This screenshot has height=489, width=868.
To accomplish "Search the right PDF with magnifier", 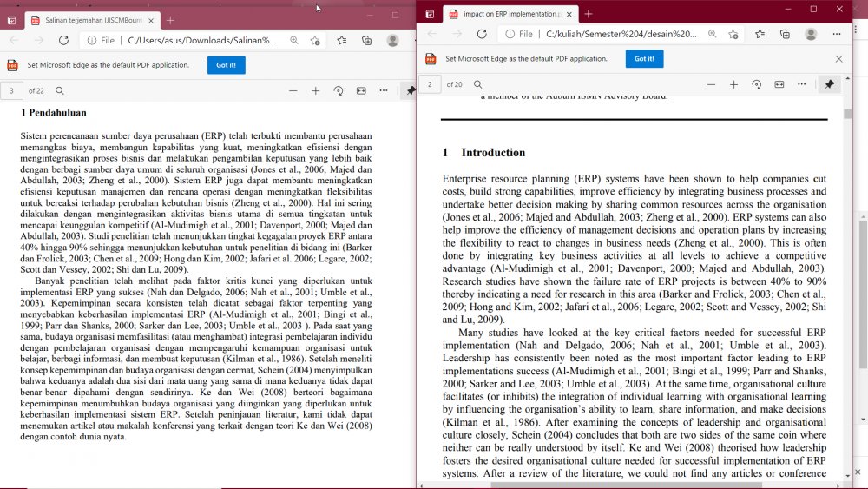I will 477,84.
